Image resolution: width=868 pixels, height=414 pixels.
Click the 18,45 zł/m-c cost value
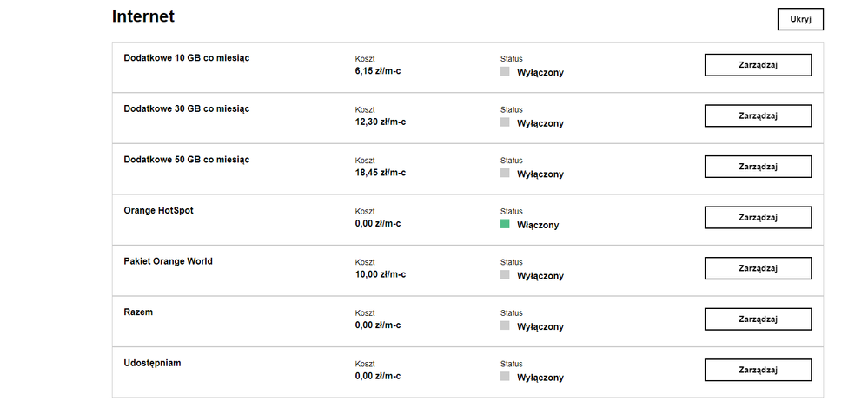pyautogui.click(x=381, y=173)
